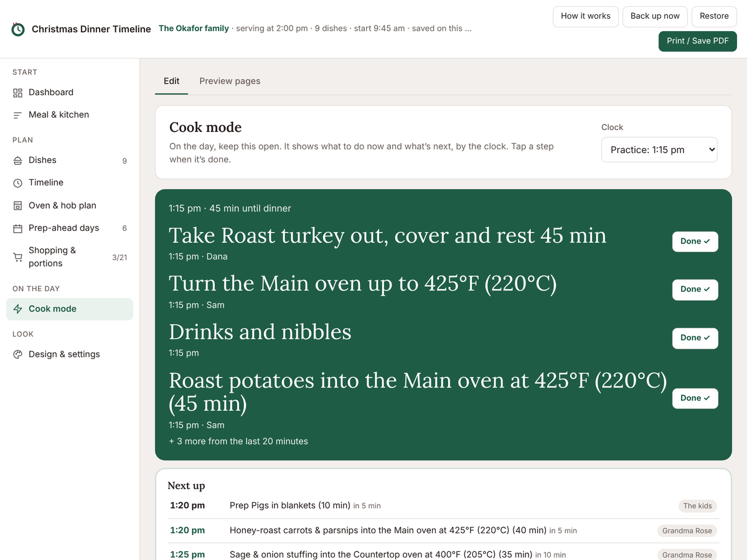The width and height of the screenshot is (747, 560).
Task: Click Print / Save PDF button
Action: click(x=698, y=41)
